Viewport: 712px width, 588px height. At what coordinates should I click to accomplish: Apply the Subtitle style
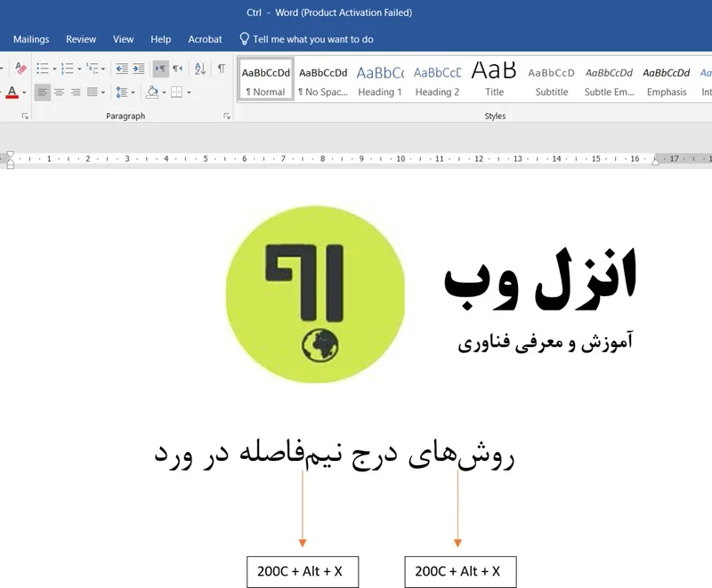coord(552,79)
